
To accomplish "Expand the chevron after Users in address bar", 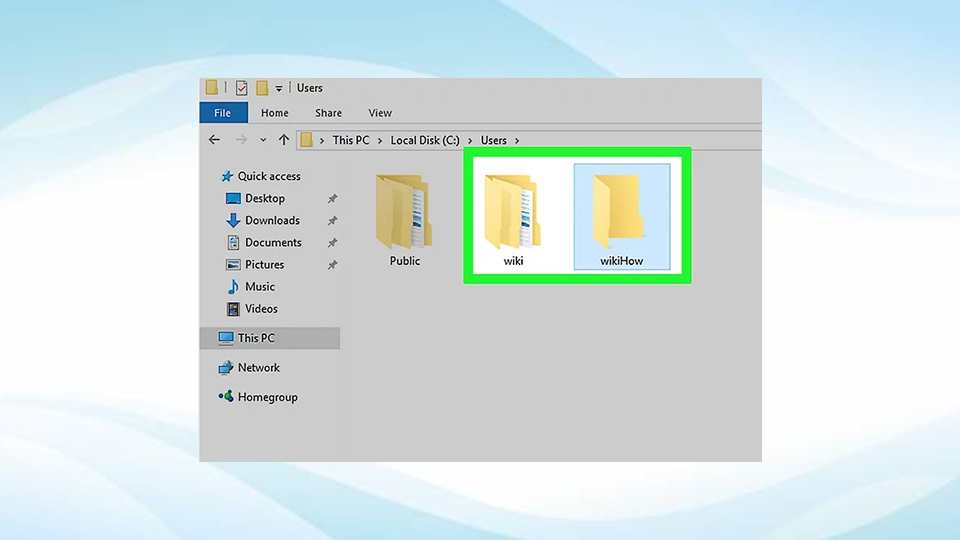I will (516, 141).
